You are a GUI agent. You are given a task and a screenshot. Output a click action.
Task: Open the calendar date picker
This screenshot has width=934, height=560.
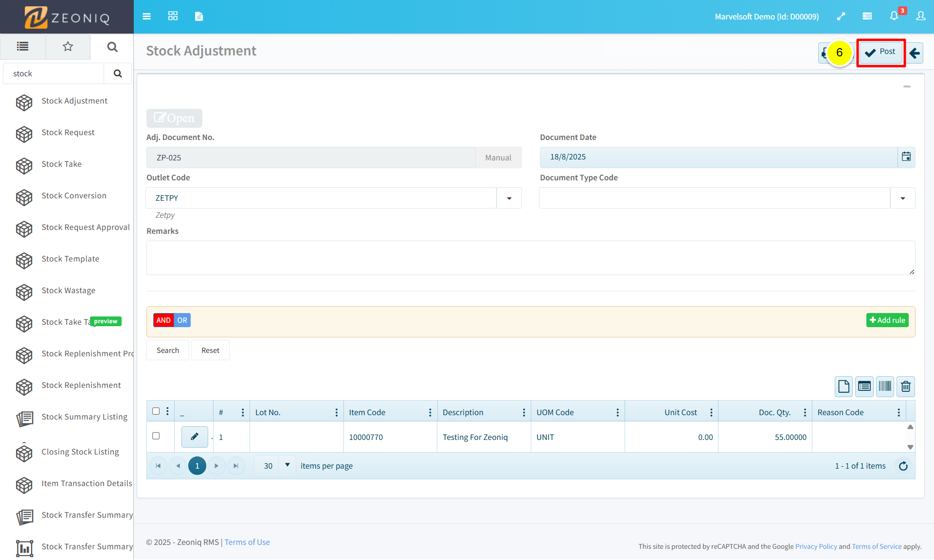pyautogui.click(x=906, y=157)
